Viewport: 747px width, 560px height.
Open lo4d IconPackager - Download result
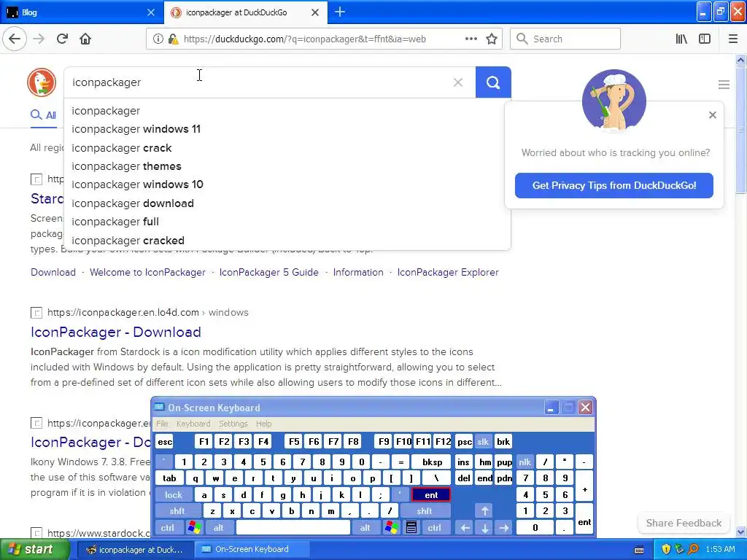(x=116, y=332)
